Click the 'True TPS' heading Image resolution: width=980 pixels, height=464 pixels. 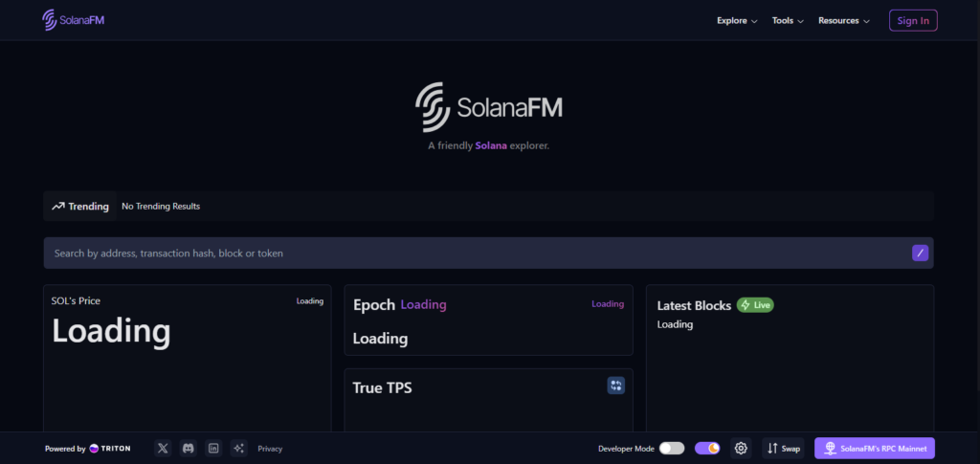pos(382,387)
